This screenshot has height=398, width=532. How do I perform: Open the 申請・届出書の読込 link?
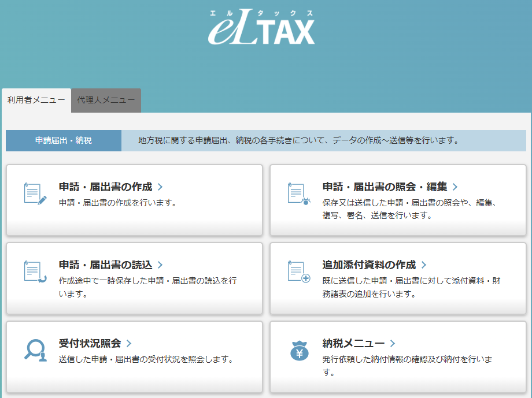105,265
